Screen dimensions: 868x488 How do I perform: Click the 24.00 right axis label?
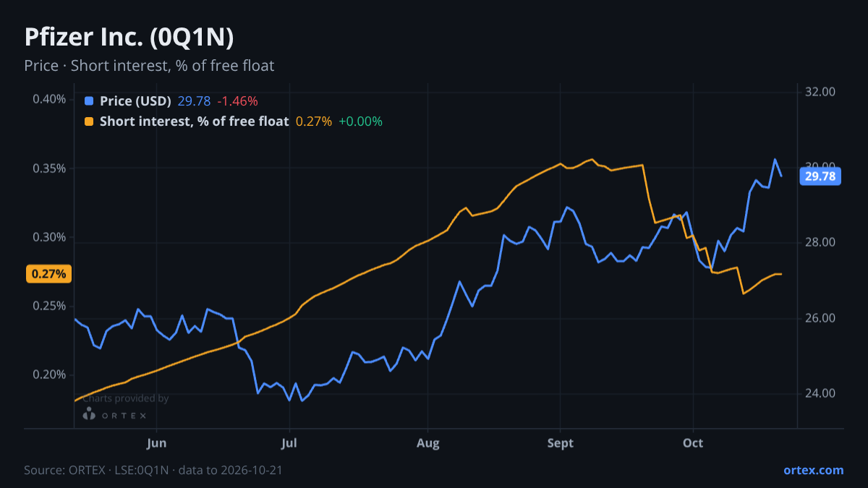(820, 393)
